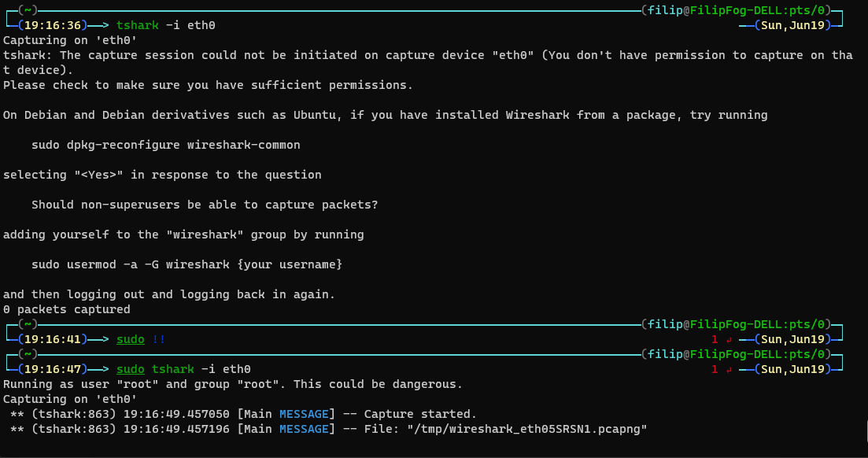The image size is (868, 458).
Task: Click the tilde directory indicator in the top prompt
Action: [28, 10]
